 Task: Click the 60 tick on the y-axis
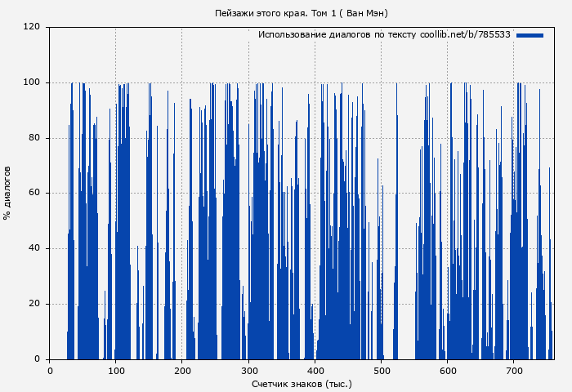tap(34, 194)
